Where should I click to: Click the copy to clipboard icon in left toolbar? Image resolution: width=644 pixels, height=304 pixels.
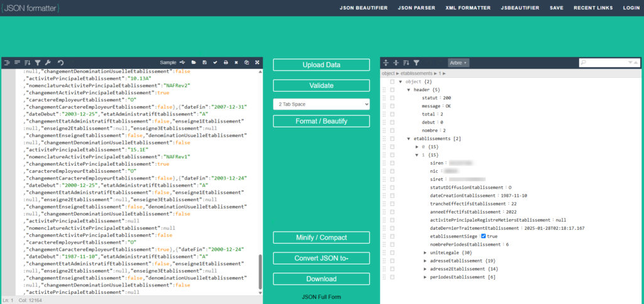tap(247, 62)
